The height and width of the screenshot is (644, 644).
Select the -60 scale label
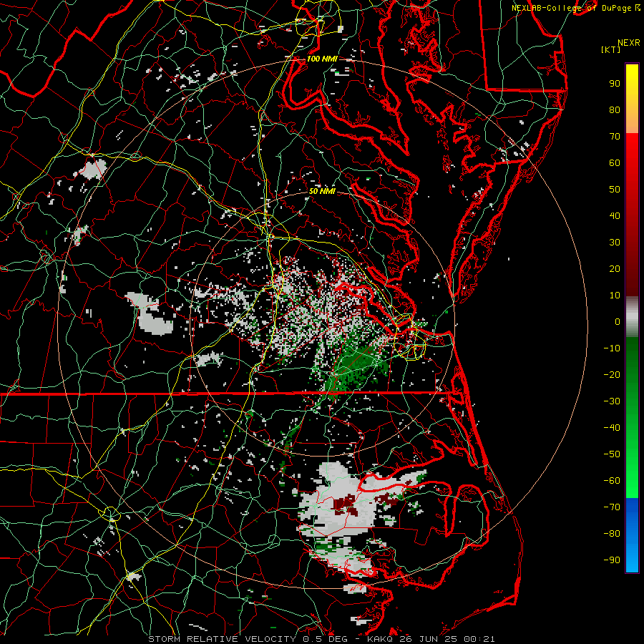coord(612,481)
